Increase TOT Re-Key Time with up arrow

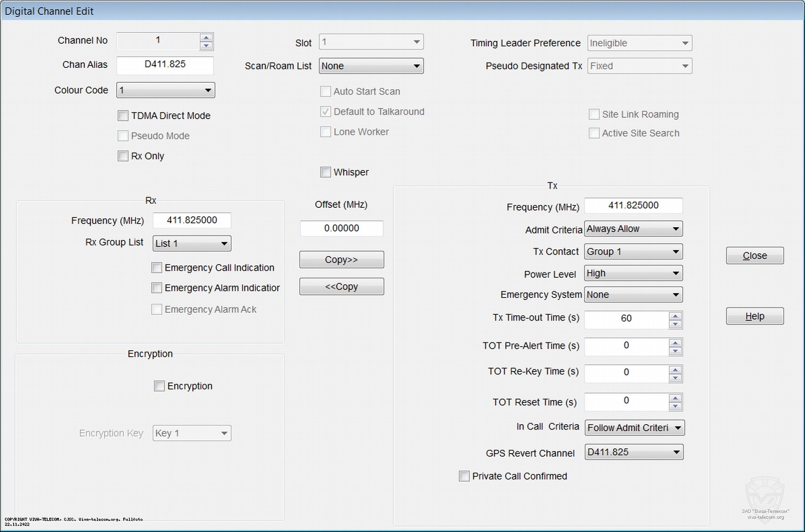[675, 369]
